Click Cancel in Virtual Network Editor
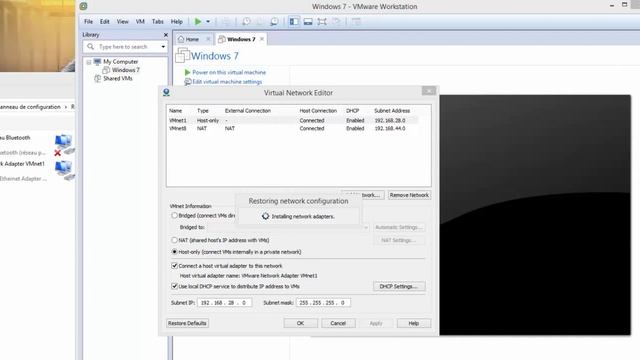This screenshot has height=360, width=640. (338, 323)
